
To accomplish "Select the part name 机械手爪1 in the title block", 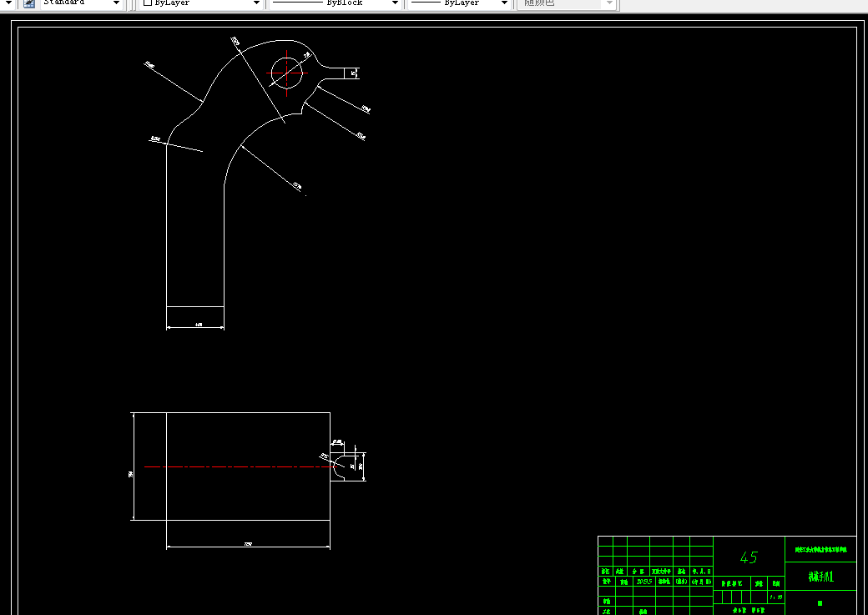I will (x=821, y=577).
